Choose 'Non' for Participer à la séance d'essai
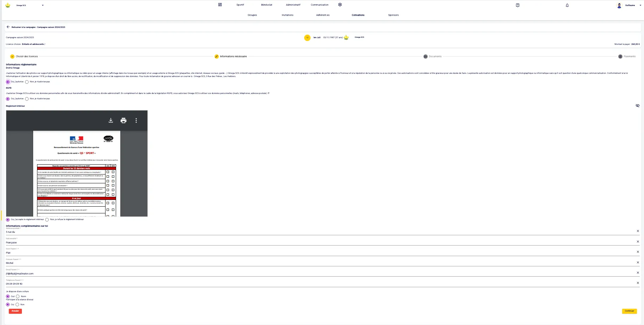Viewport: 644px width, 325px height. click(x=17, y=305)
